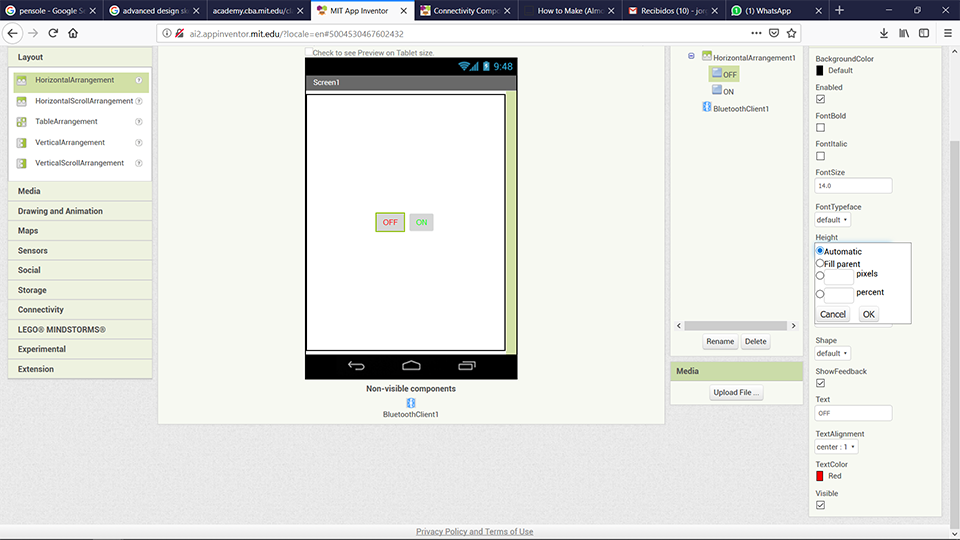The width and height of the screenshot is (960, 540).
Task: Check the Preview on Tablet size box
Action: (309, 52)
